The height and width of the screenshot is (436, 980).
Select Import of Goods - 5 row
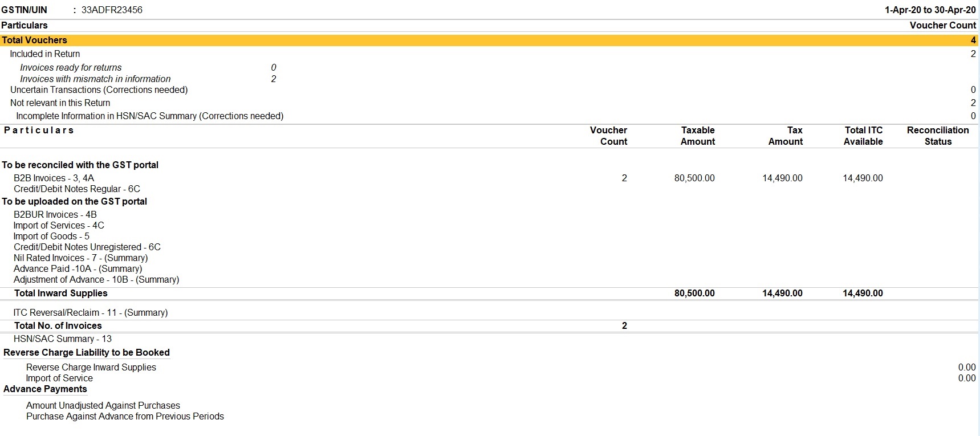pos(51,236)
